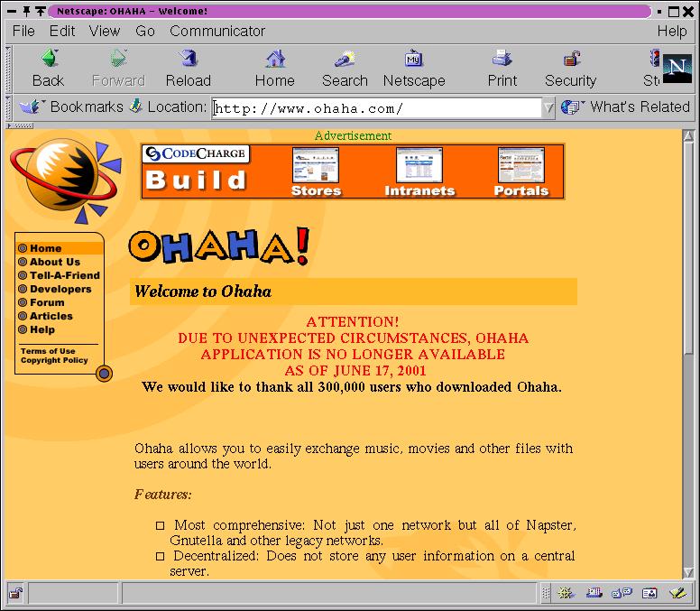Open Security info toolbar icon
Screen dimensions: 700x611
click(x=571, y=58)
